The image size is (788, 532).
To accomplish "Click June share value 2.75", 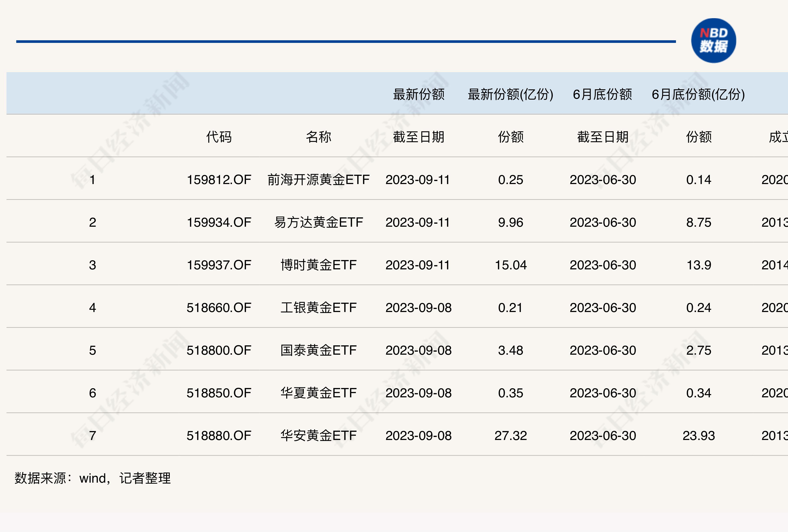I will 698,350.
